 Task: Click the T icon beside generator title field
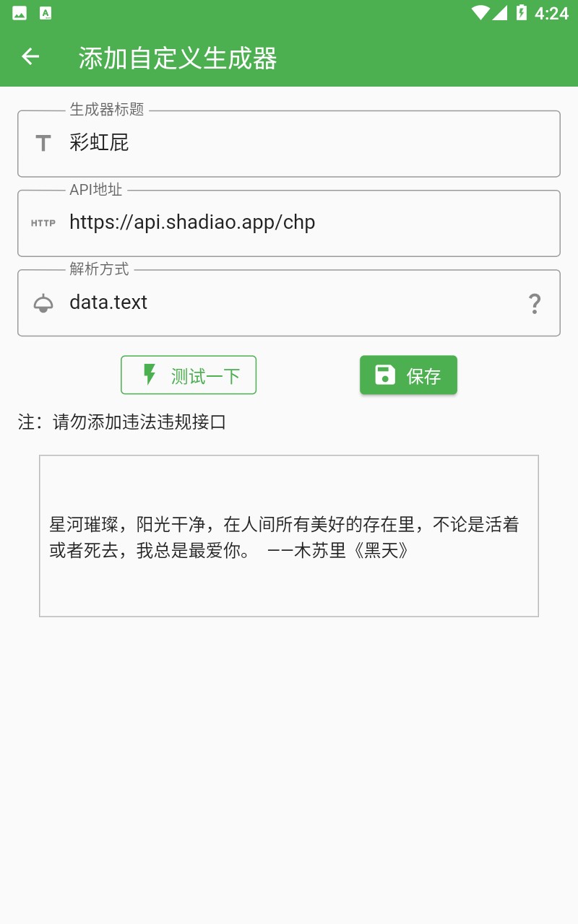[44, 143]
